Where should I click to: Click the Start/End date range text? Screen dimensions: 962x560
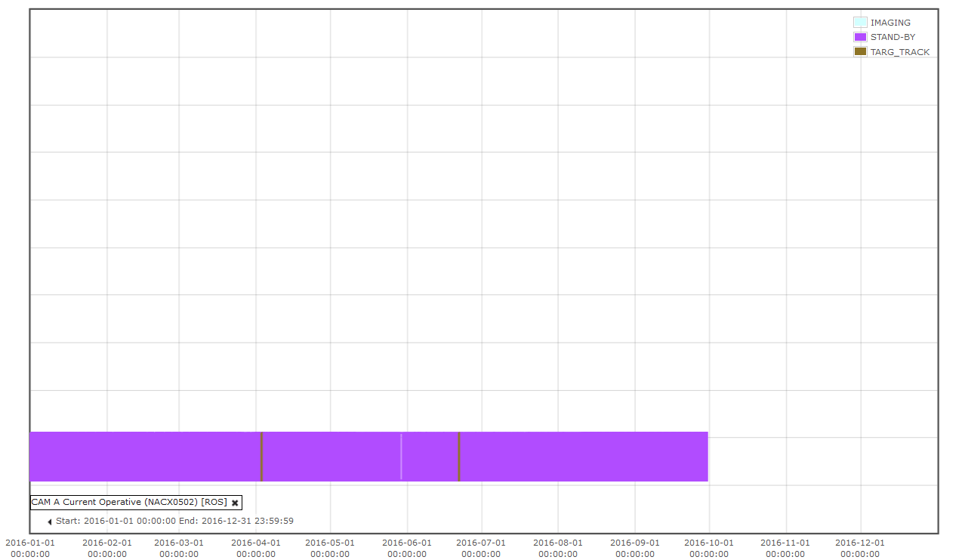point(174,521)
